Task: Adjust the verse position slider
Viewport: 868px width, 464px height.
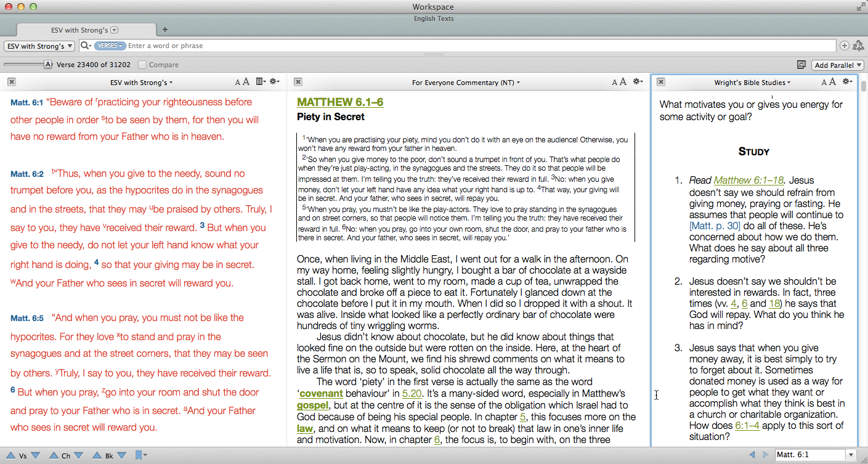Action: click(47, 64)
